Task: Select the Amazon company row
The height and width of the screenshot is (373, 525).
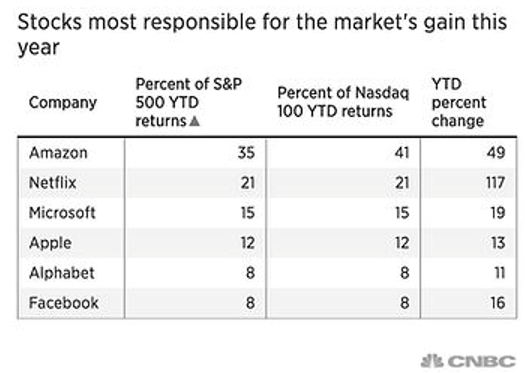Action: coord(267,153)
